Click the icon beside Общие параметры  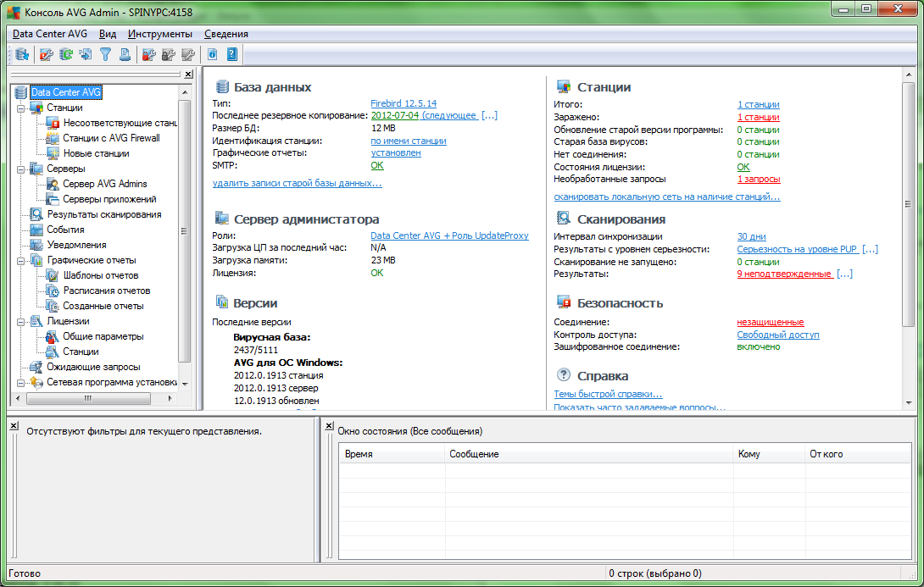pos(53,336)
